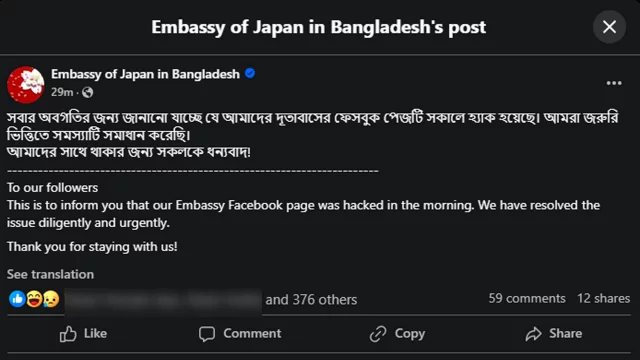Viewport: 640px width, 360px height.
Task: Click the blue verified badge
Action: coord(250,73)
